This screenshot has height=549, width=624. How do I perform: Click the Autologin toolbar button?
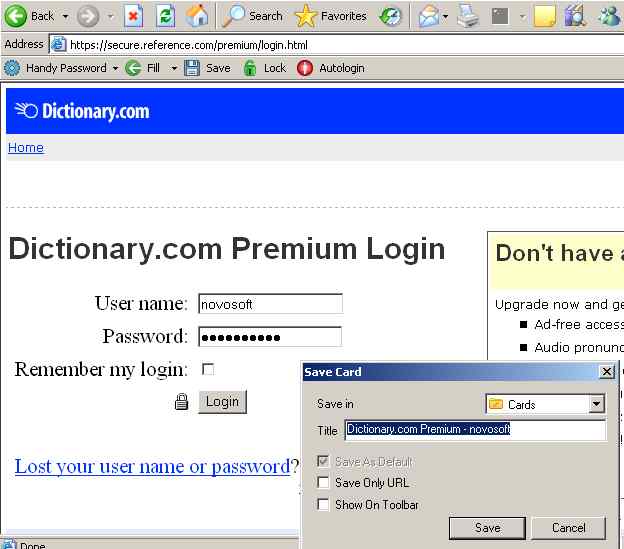tap(330, 68)
